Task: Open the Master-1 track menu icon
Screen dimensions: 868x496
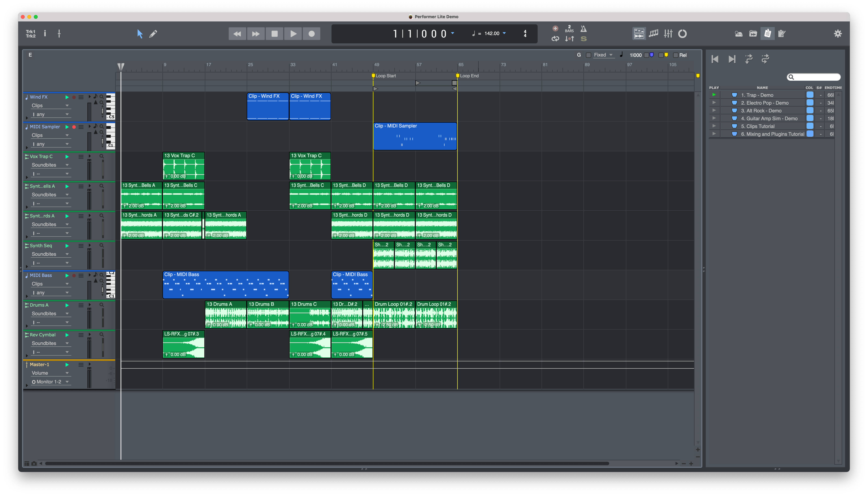Action: pyautogui.click(x=81, y=365)
